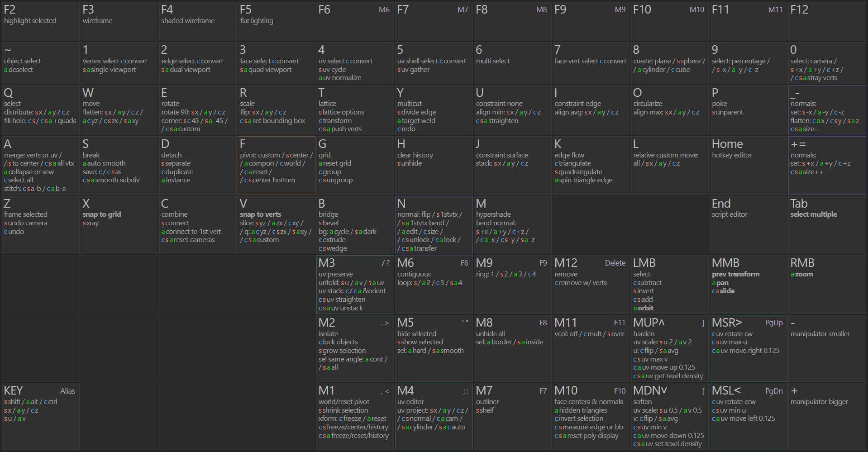Image resolution: width=868 pixels, height=452 pixels.
Task: Select the 6 multi select cell
Action: tap(512, 63)
